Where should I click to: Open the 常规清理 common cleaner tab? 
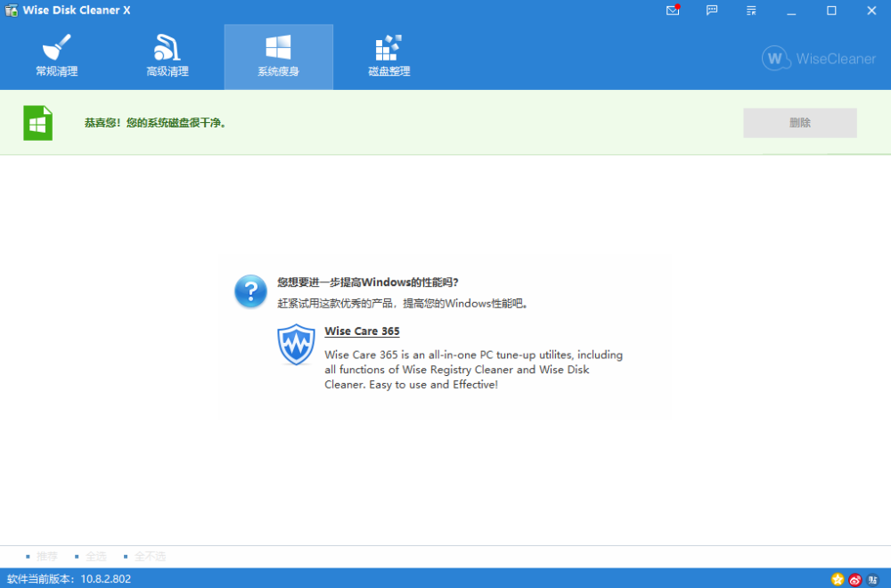pos(57,56)
